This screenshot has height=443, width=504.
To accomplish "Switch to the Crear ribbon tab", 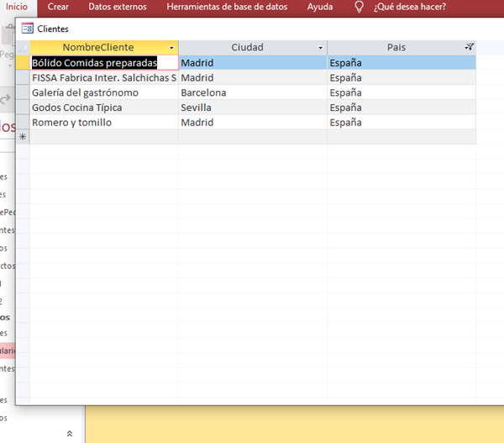I will pos(58,7).
